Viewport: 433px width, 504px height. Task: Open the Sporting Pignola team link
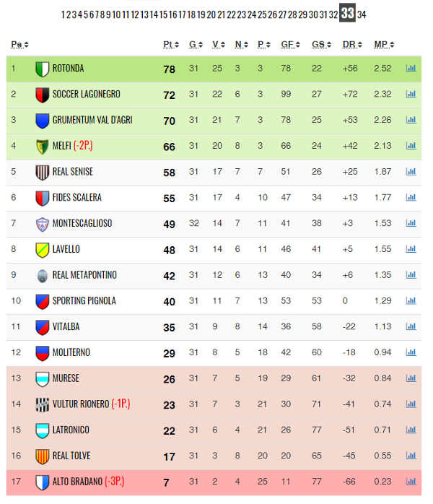tap(84, 300)
